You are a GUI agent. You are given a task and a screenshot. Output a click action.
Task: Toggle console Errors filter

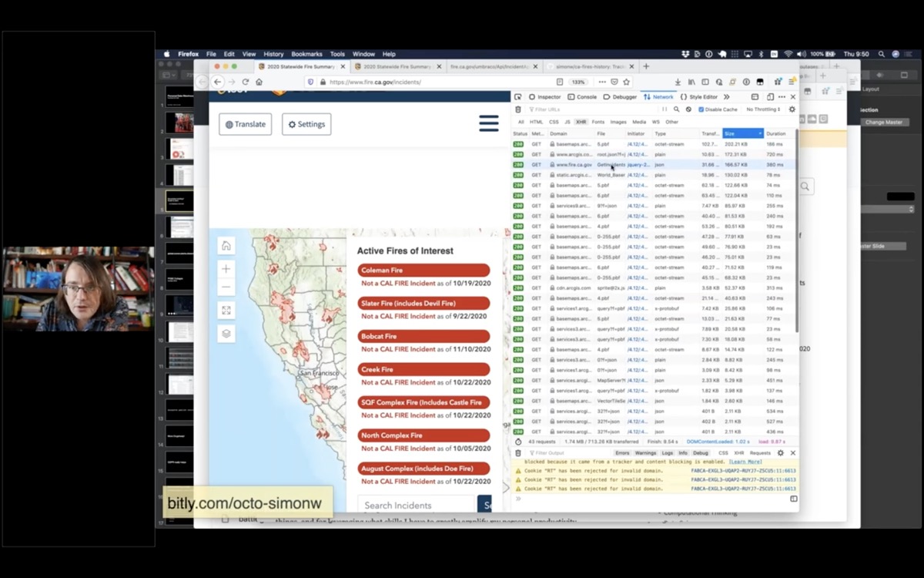[622, 453]
